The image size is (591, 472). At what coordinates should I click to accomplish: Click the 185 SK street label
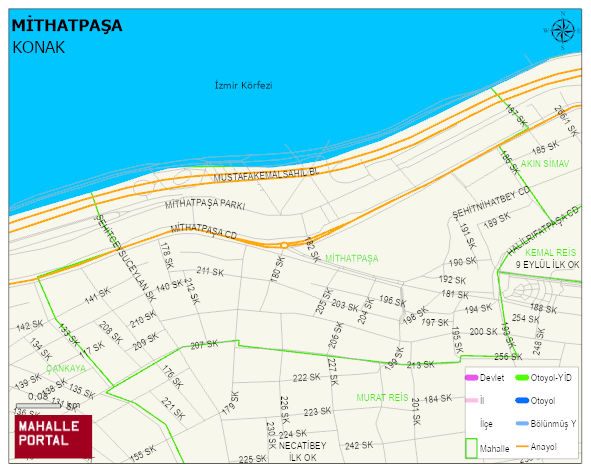pos(545,148)
